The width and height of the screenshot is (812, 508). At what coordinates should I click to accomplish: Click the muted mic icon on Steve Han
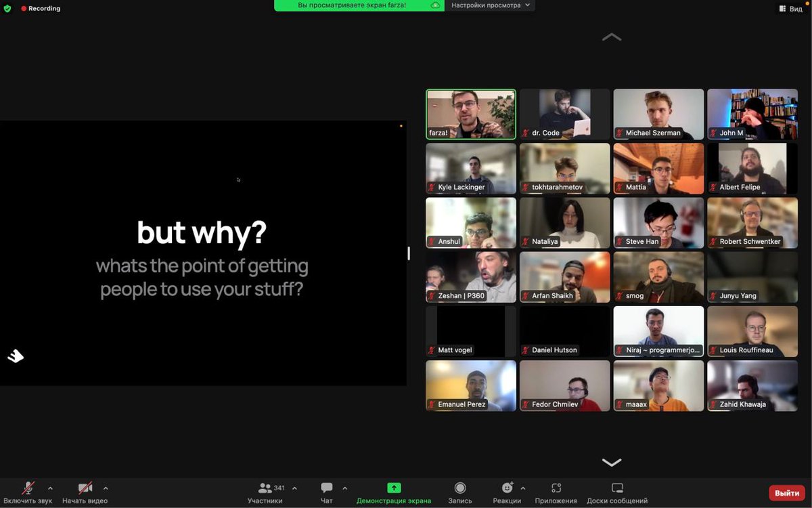point(620,242)
